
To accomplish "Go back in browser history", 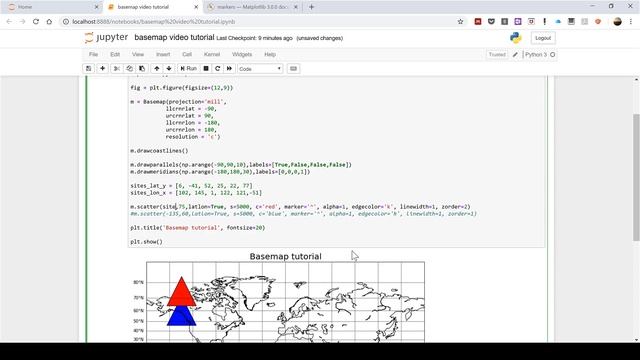I will coord(9,22).
